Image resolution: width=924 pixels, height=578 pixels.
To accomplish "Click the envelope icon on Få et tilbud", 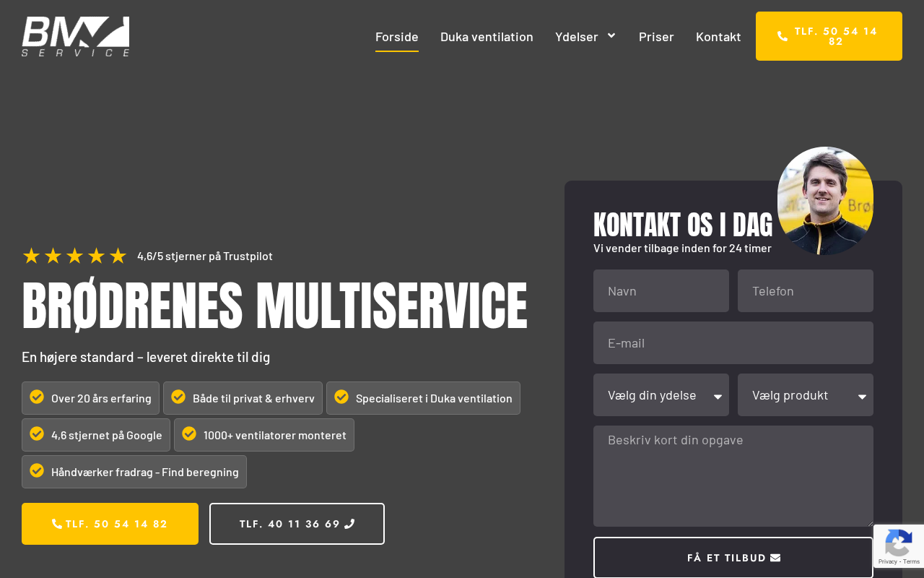I will click(775, 558).
